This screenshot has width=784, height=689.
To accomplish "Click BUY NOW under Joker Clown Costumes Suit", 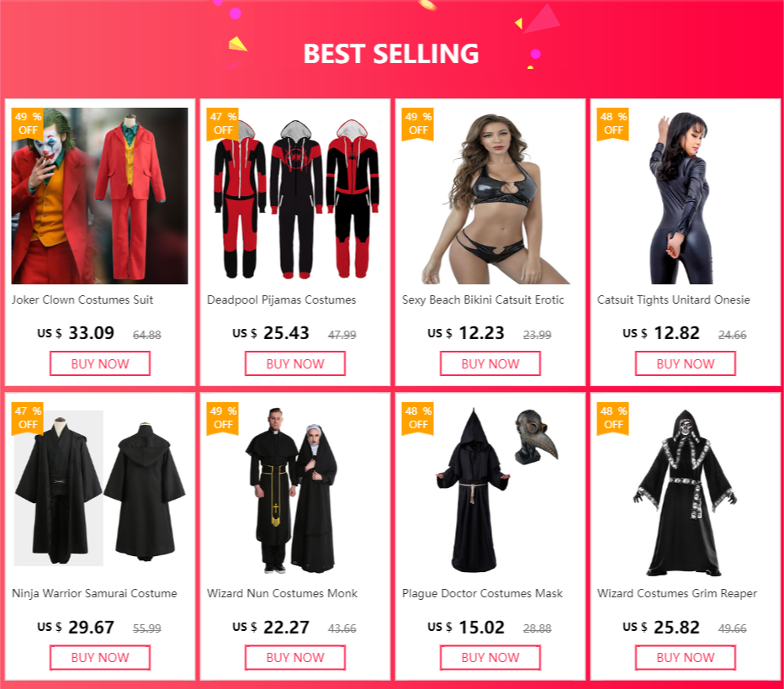I will pyautogui.click(x=100, y=363).
